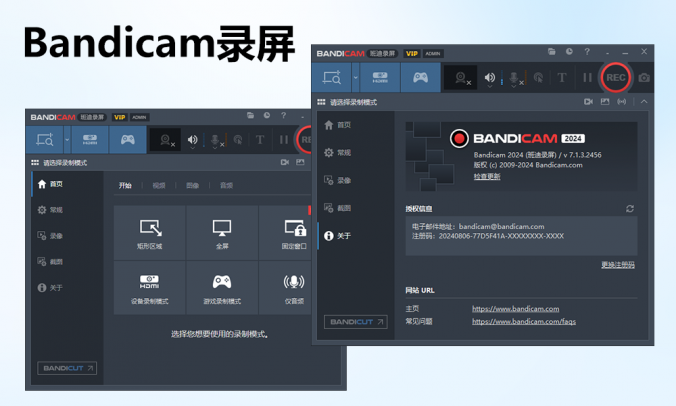Choose 设备录制模式 HDMI tile
Screen dimensions: 676x406
pyautogui.click(x=150, y=288)
